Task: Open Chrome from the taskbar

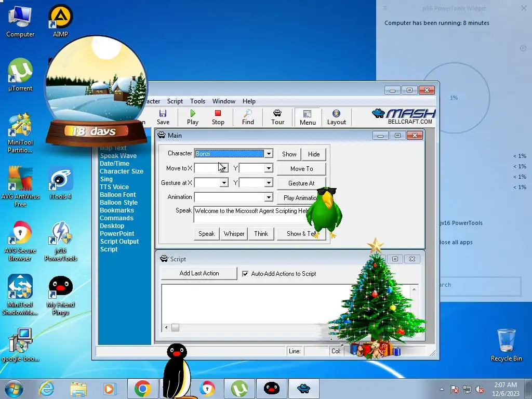Action: point(142,389)
